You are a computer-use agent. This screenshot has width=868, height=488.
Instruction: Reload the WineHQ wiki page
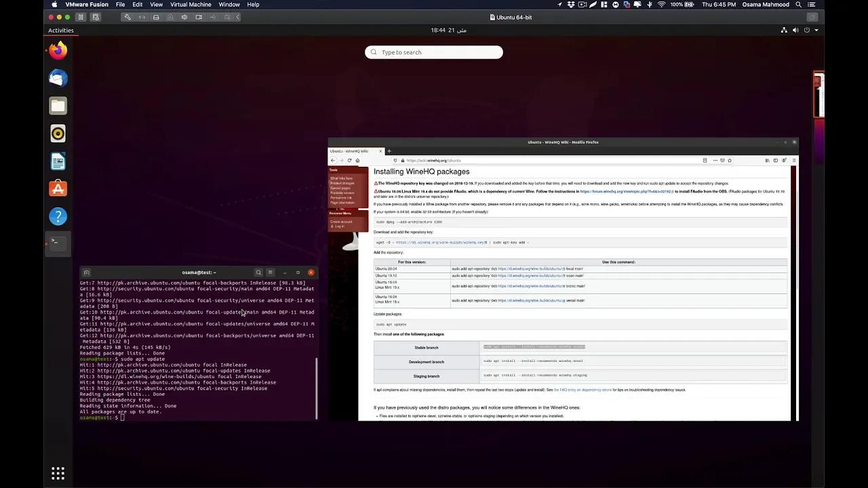[349, 161]
